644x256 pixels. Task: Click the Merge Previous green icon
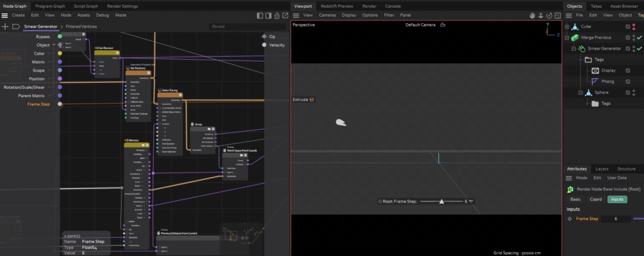coord(575,37)
